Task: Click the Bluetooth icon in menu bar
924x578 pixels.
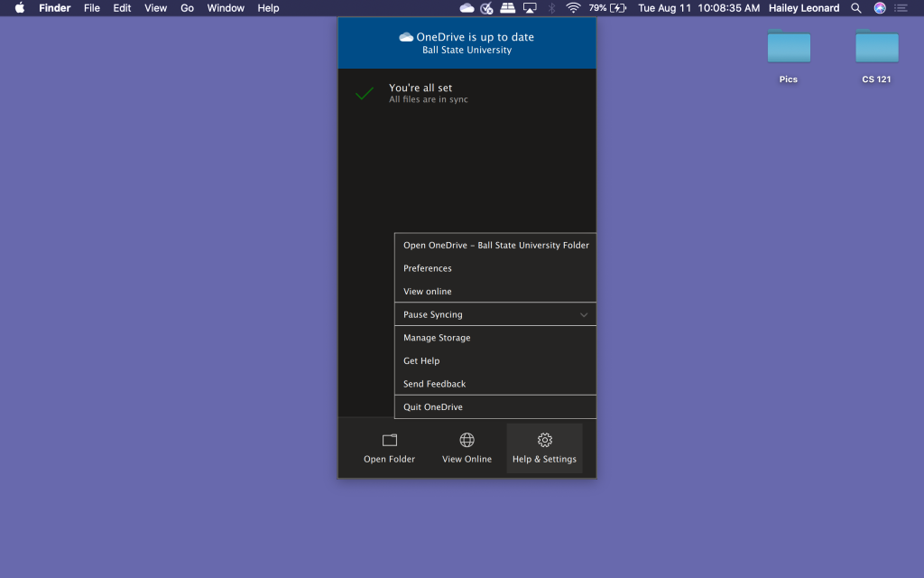Action: [x=551, y=8]
